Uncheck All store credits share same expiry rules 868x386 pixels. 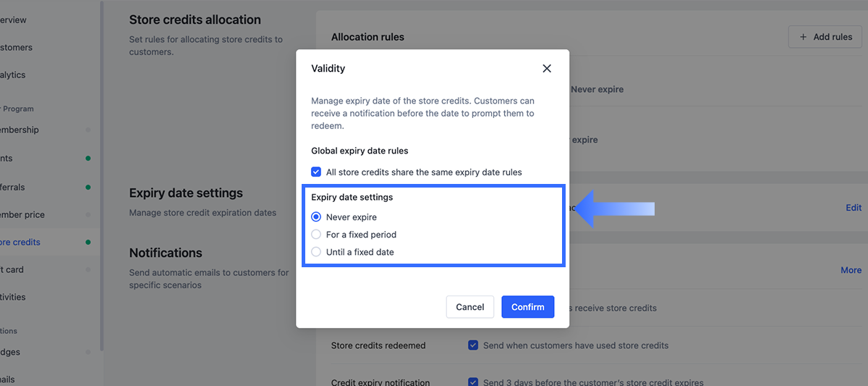pyautogui.click(x=316, y=172)
